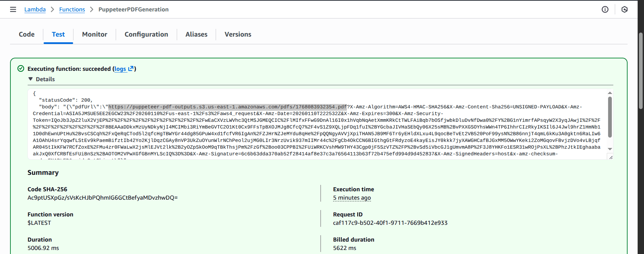Open the info panel icon
This screenshot has width=644, height=254.
605,9
